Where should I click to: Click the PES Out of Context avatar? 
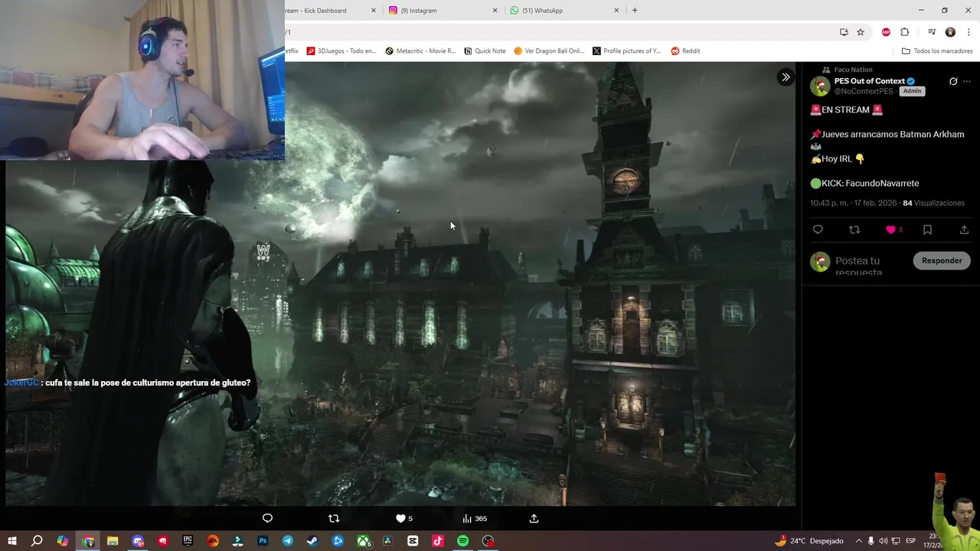(x=820, y=86)
